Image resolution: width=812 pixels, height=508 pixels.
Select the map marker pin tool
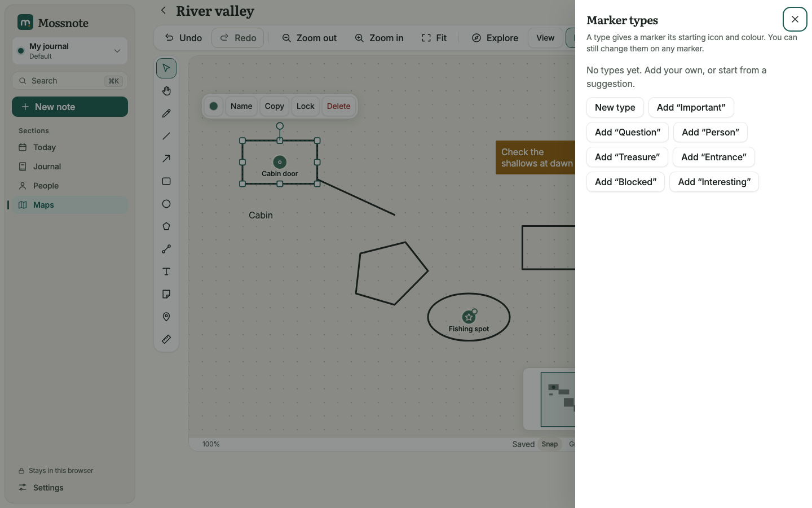[166, 317]
